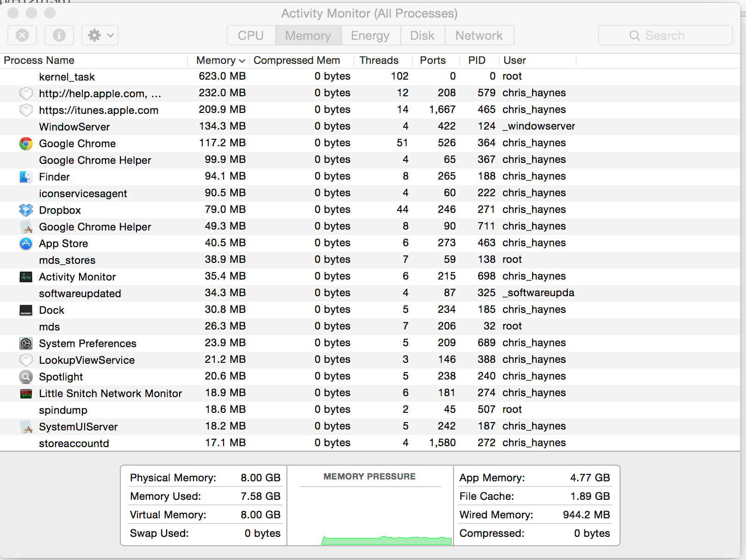Screen dimensions: 746x560
Task: Click the _windowserver user entry
Action: tap(539, 126)
